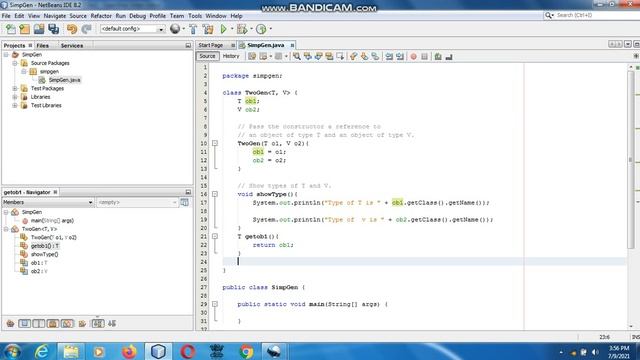Image resolution: width=640 pixels, height=360 pixels.
Task: Click the New File toolbar icon
Action: click(x=11, y=29)
